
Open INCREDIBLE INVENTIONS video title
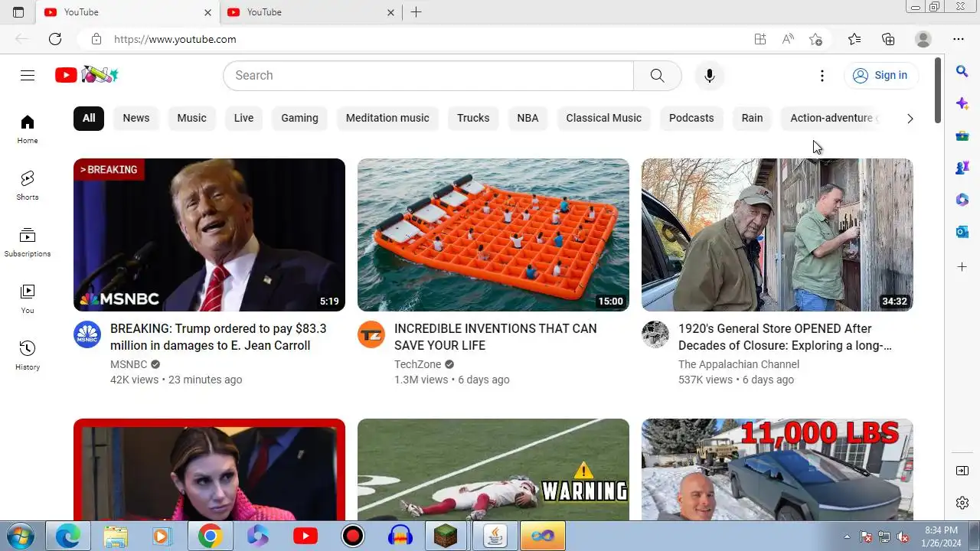coord(495,337)
